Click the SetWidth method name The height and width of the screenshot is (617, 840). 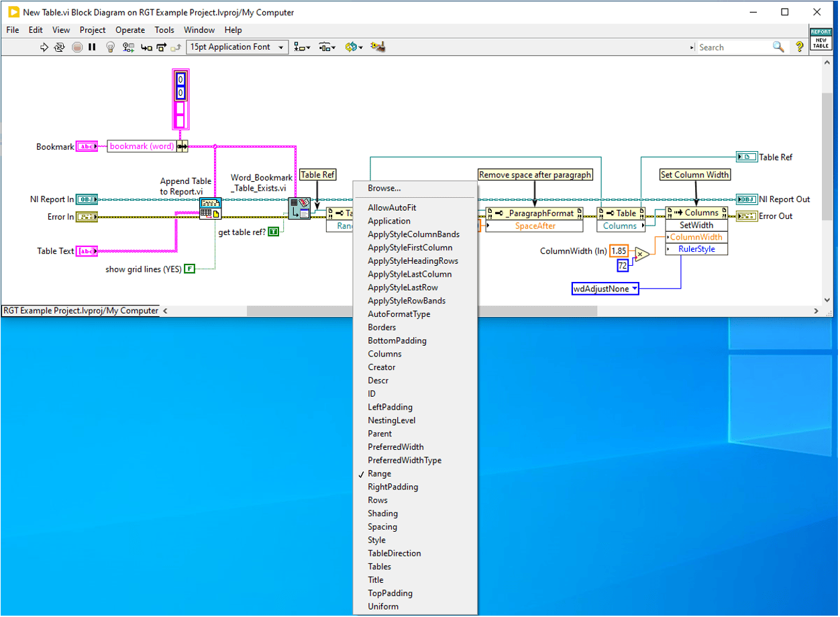click(696, 225)
